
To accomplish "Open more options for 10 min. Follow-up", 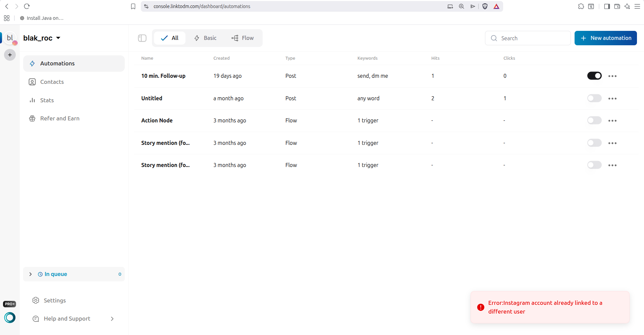I will [x=612, y=76].
